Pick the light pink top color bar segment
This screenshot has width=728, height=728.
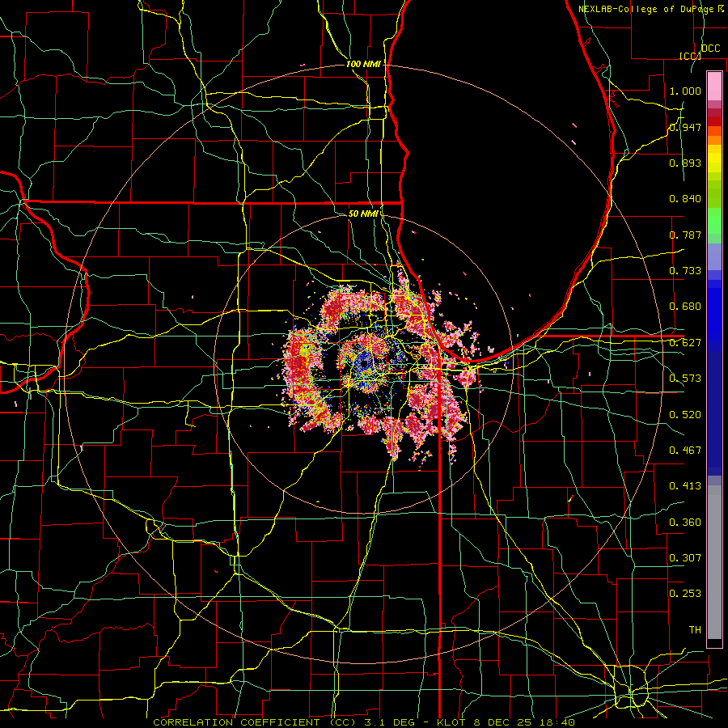click(714, 86)
